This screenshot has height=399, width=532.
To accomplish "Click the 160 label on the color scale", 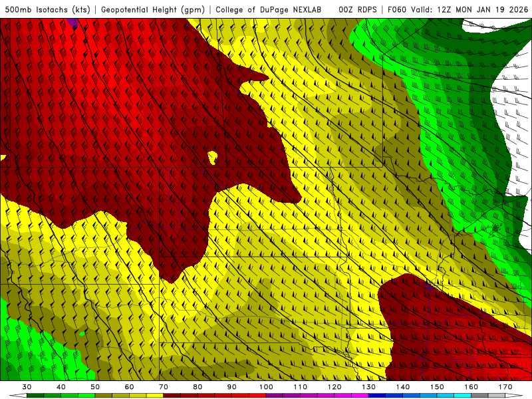I will [471, 387].
